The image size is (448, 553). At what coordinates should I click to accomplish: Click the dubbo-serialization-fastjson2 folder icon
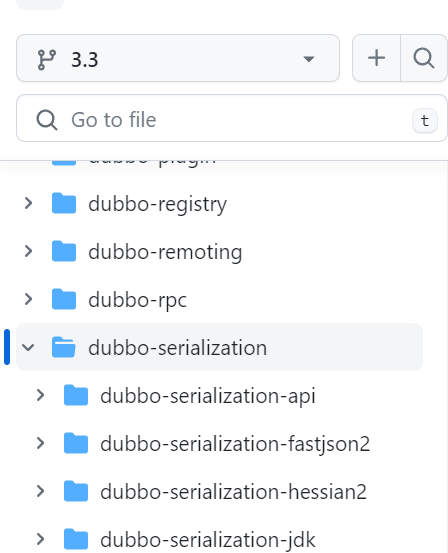pyautogui.click(x=76, y=443)
